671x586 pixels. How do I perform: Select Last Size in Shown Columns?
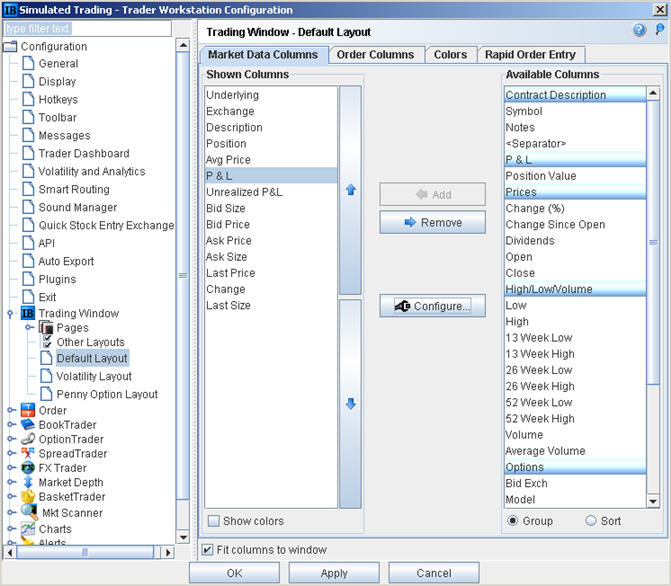(x=271, y=305)
